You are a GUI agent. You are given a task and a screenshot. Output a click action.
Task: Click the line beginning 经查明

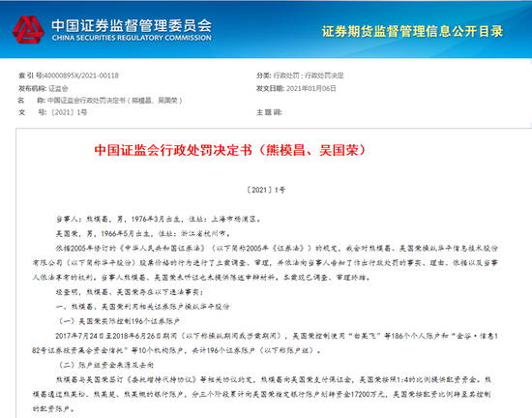coord(130,292)
